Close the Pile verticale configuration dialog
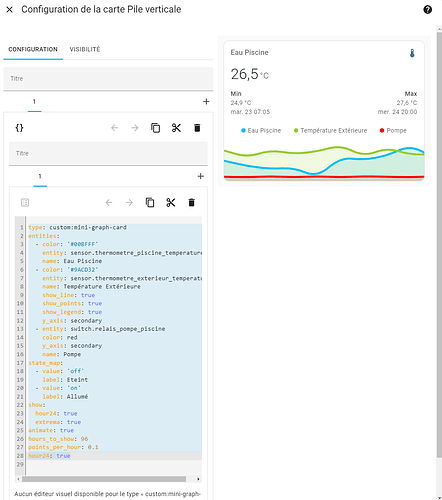 tap(10, 10)
